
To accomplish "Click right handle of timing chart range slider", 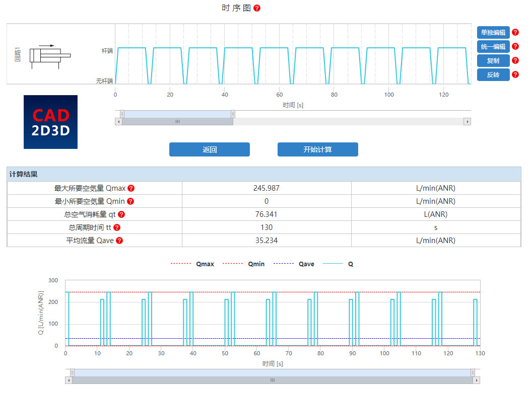I will 233,114.
